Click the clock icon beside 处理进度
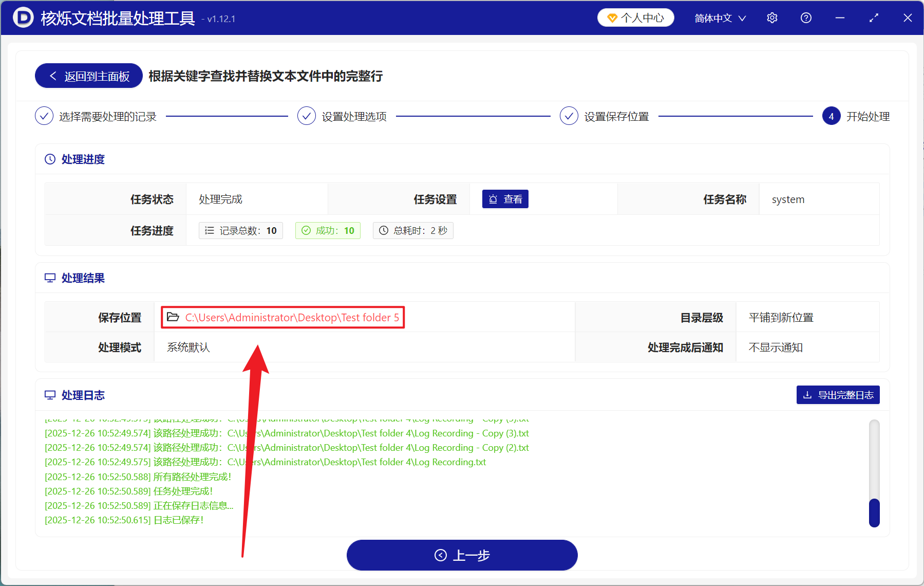This screenshot has width=924, height=586. pyautogui.click(x=49, y=159)
